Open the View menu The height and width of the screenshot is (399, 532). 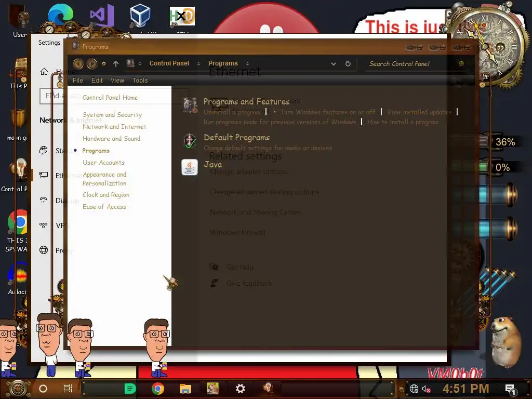pyautogui.click(x=117, y=81)
